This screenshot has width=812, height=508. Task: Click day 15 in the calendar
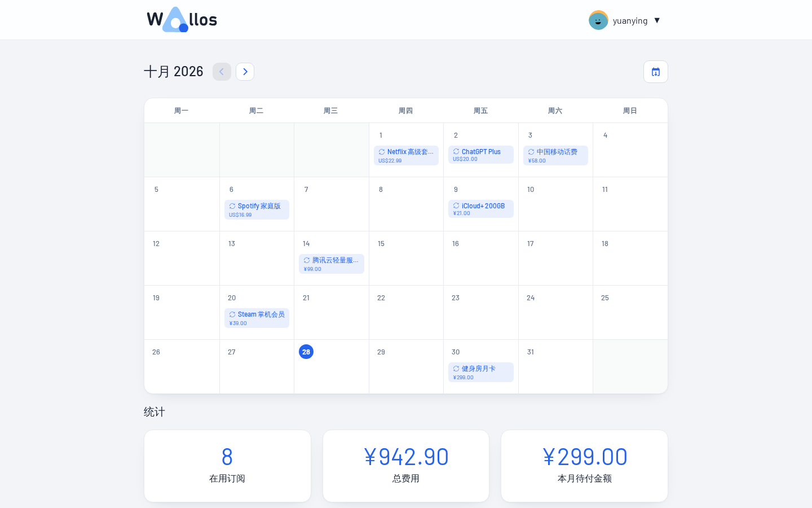[381, 244]
